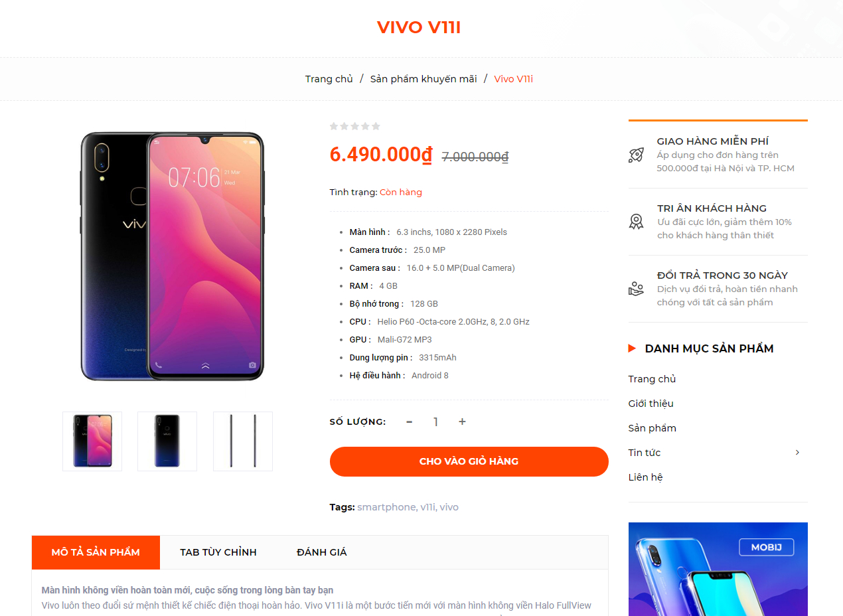Screen dimensions: 843x616
Task: Select the Mô tả sản phẩm tab
Action: tap(96, 552)
